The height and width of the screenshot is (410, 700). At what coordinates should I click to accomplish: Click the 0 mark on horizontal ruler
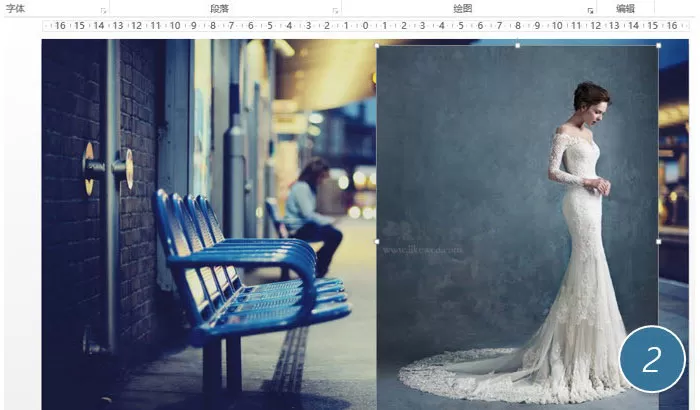(365, 26)
